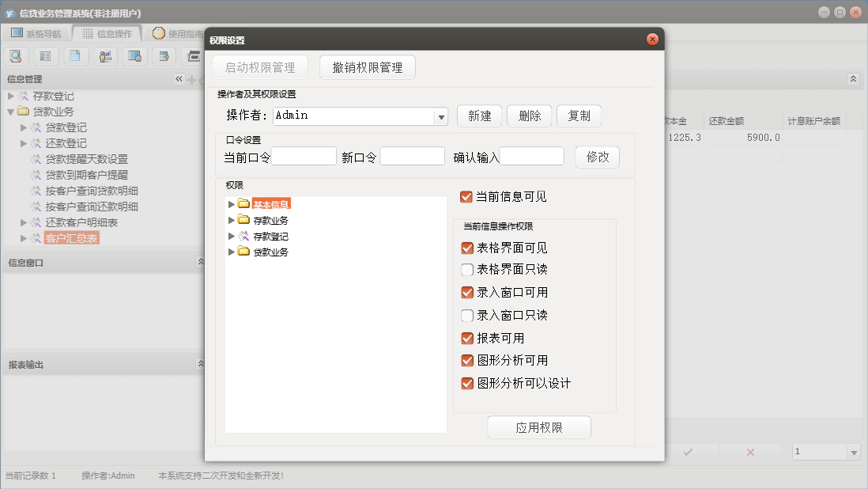
Task: Uncheck 表格界面可见 checkbox
Action: tap(467, 248)
